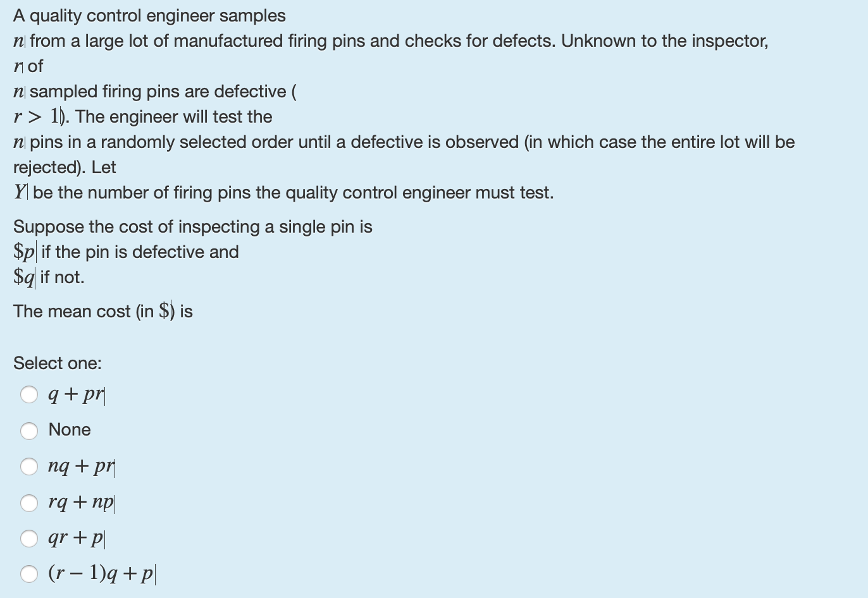Select the rq + np answer
The width and height of the screenshot is (868, 598).
(x=30, y=503)
